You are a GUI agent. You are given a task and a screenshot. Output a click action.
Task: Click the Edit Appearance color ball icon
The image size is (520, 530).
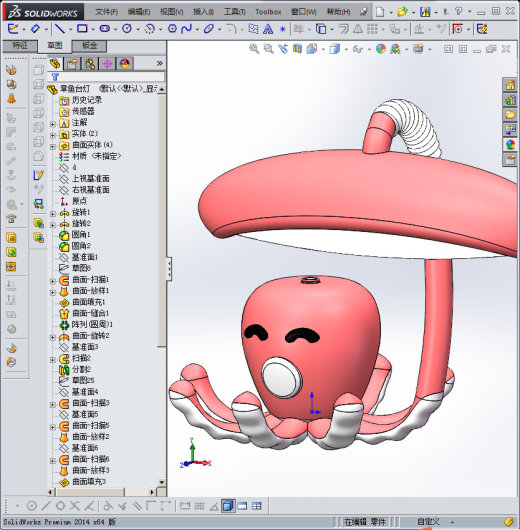pos(381,49)
